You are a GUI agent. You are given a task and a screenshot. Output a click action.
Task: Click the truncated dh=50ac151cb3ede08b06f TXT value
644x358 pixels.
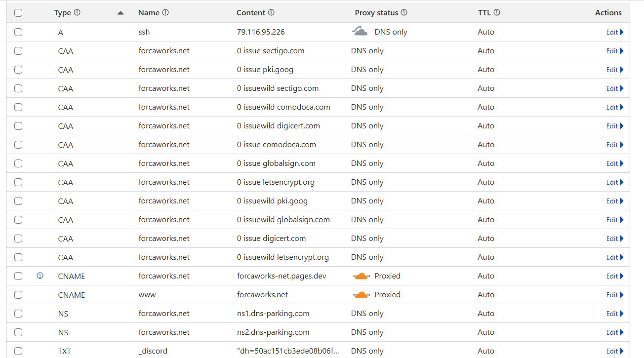point(288,351)
